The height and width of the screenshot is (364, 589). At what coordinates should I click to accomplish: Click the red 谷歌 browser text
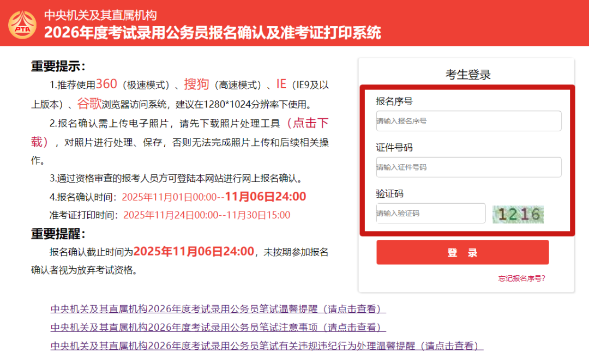pyautogui.click(x=89, y=104)
